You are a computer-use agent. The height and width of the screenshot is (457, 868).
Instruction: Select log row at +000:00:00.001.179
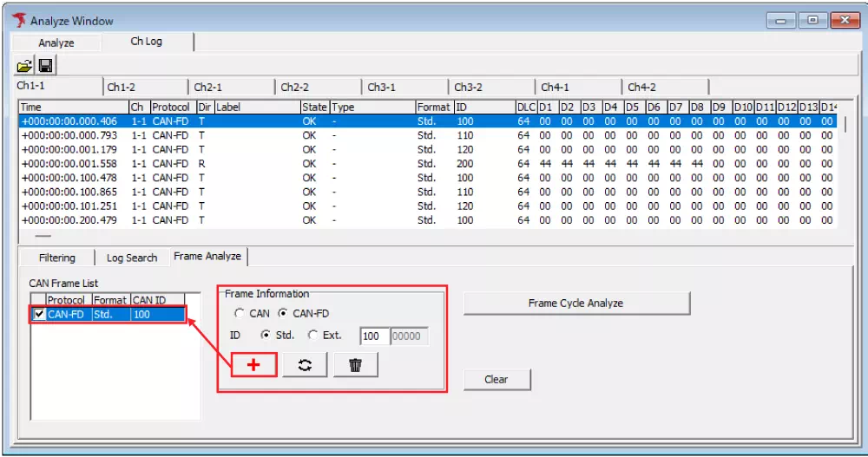click(428, 149)
